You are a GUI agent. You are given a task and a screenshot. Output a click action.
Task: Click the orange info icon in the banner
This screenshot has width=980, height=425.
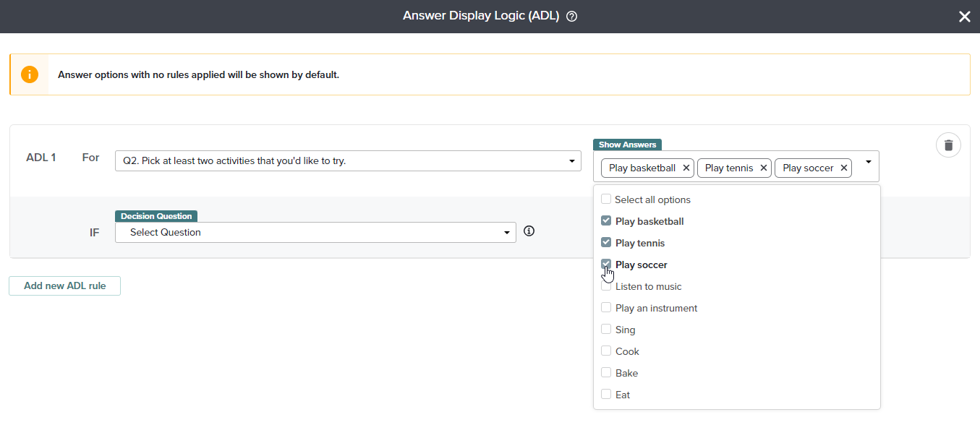(x=29, y=74)
